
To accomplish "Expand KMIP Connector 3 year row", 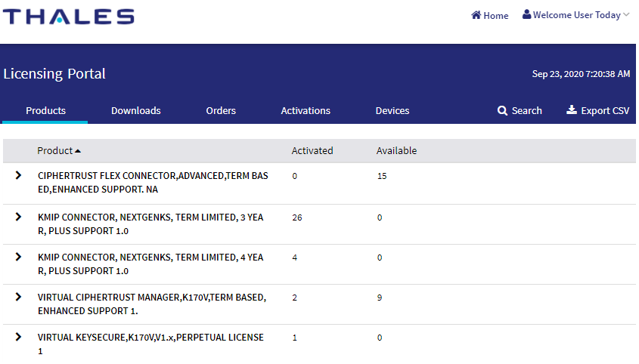I will click(x=18, y=217).
